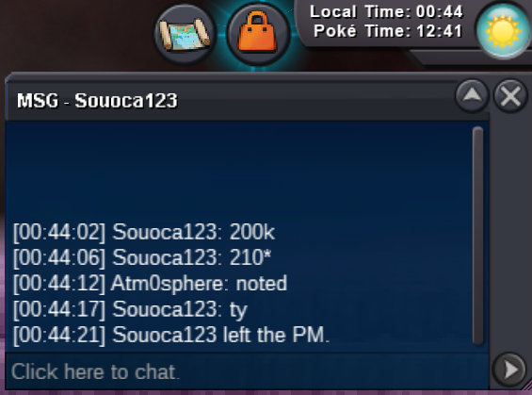Close the Souoca123 message window
This screenshot has width=532, height=395.
click(510, 96)
